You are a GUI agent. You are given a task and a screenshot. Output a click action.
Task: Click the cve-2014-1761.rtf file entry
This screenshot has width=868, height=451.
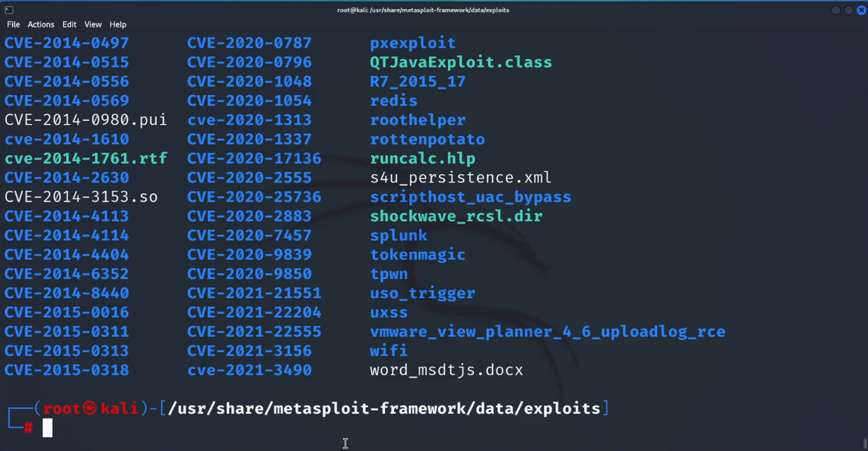pos(85,158)
